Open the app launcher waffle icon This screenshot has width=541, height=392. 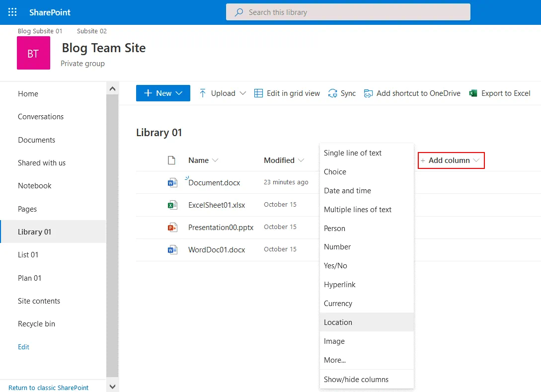tap(12, 12)
